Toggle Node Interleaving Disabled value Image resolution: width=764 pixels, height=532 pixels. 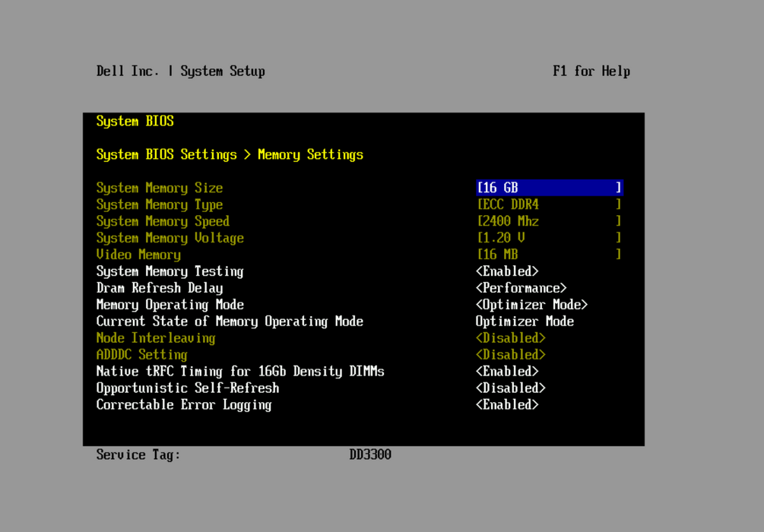tap(510, 338)
